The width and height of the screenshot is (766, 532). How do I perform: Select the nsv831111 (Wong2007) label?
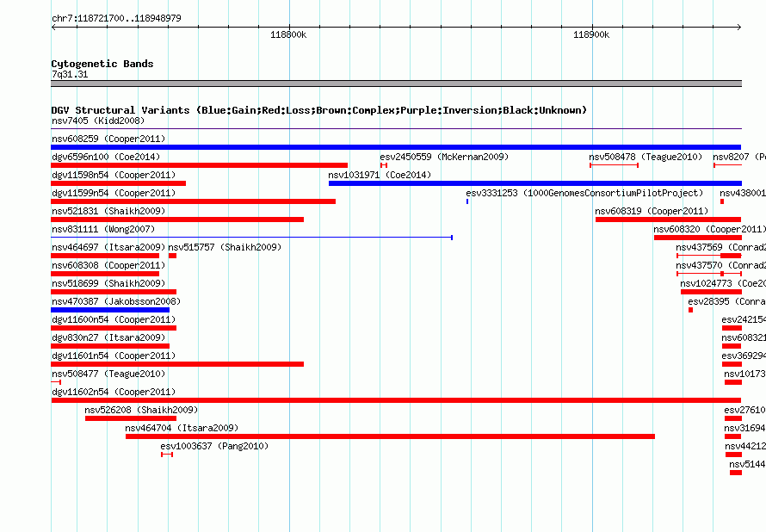click(103, 229)
